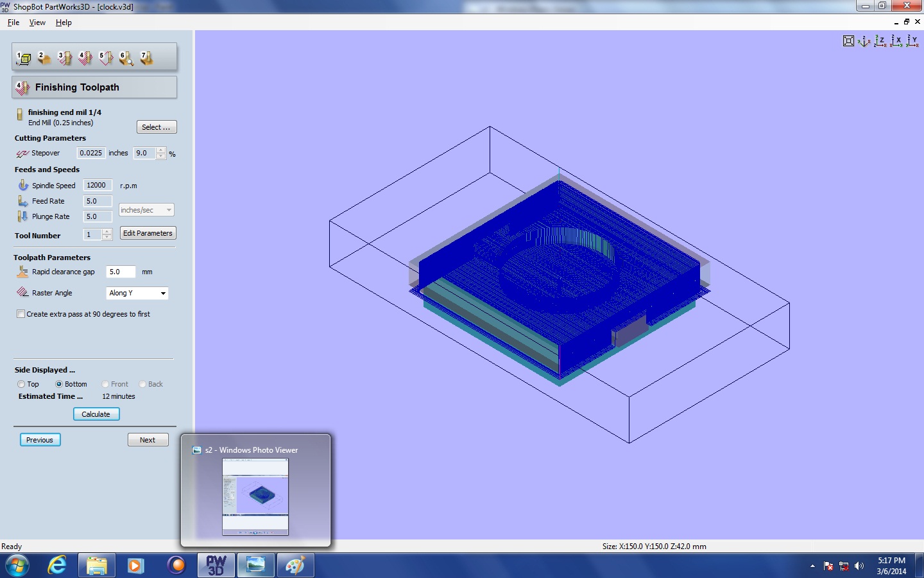Select Bottom side displayed
The height and width of the screenshot is (578, 924).
(59, 384)
